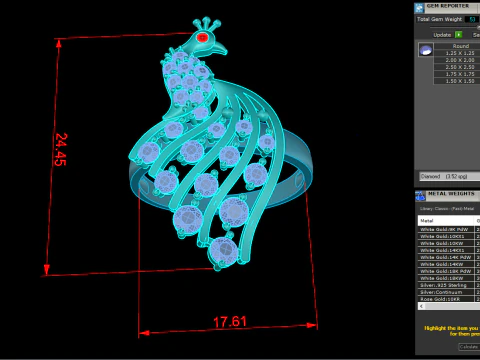Select White Gold 18K PdW metal row

coord(446,271)
